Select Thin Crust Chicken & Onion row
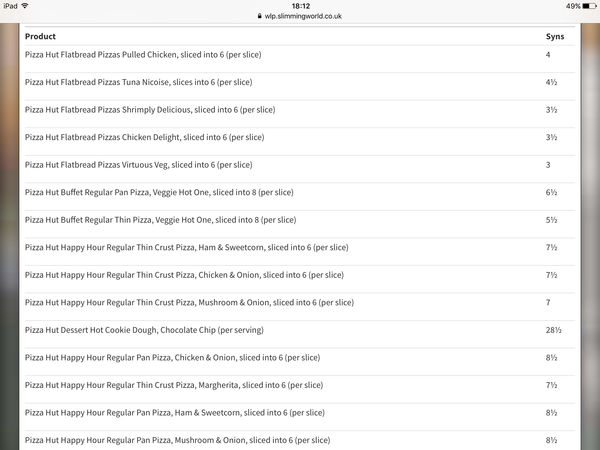Viewport: 600px width, 450px height. point(300,279)
